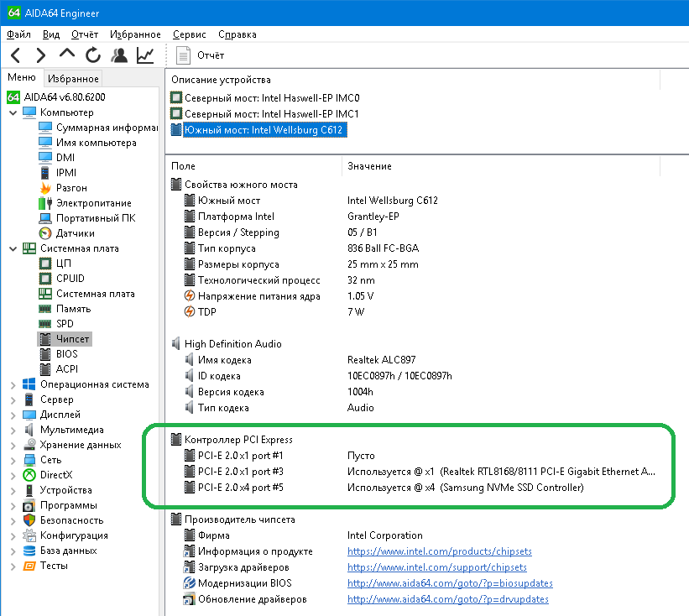Image resolution: width=689 pixels, height=616 pixels.
Task: Open the Отчёт menu in the menu bar
Action: 85,34
